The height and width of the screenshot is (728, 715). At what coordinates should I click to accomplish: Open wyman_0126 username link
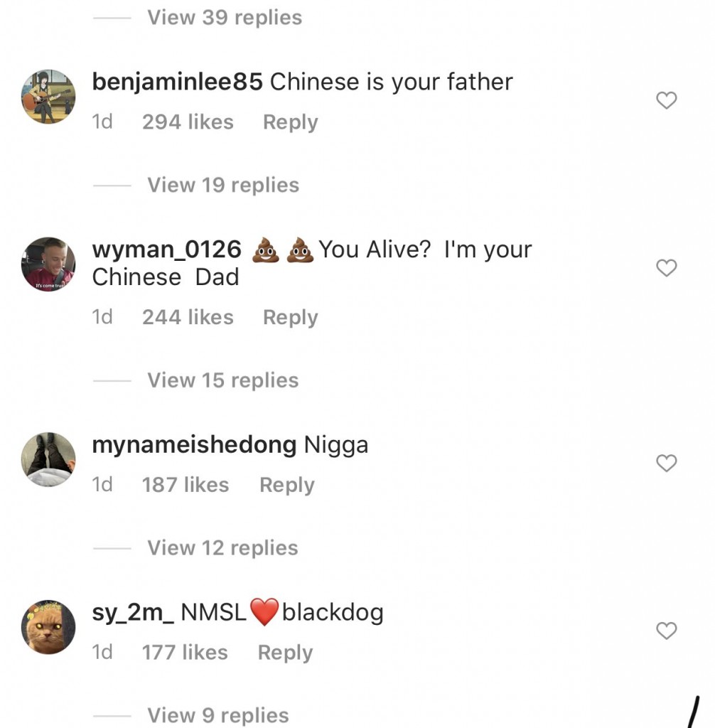(x=167, y=250)
